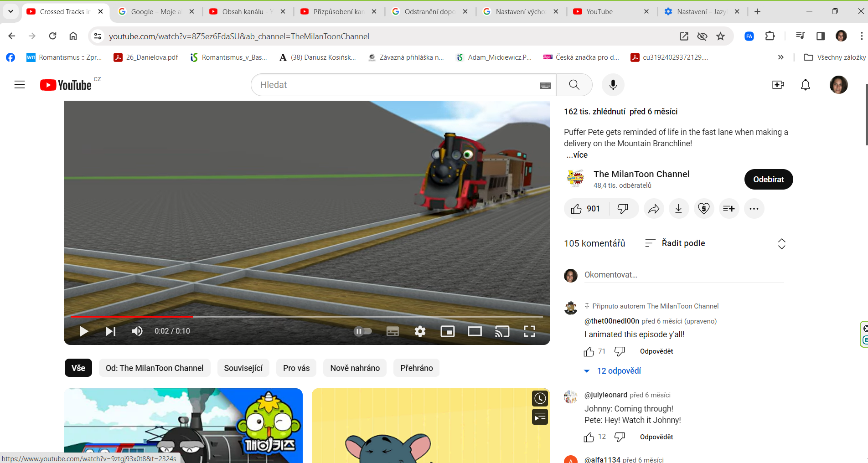
Task: Toggle theater mode
Action: [475, 331]
